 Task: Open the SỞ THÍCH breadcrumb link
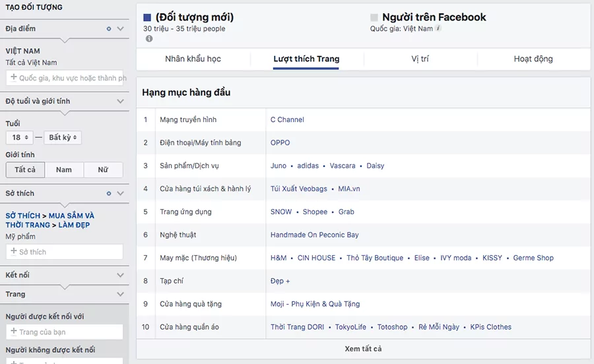point(22,216)
